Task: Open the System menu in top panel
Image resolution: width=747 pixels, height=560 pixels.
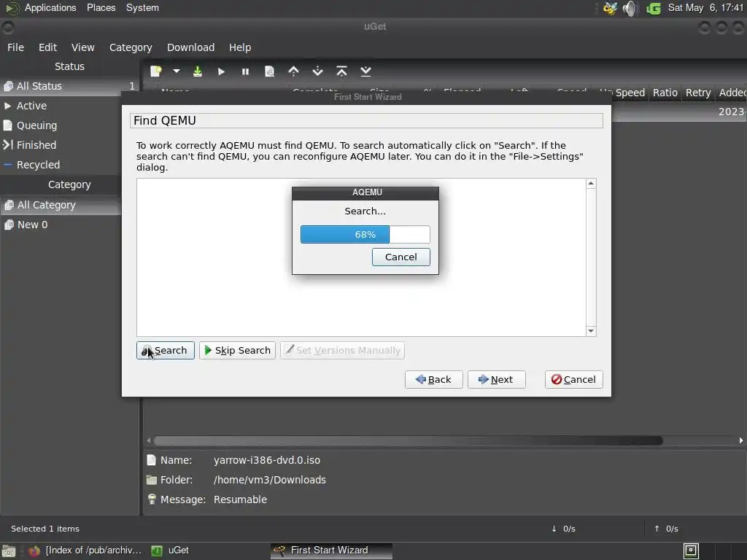Action: [x=142, y=7]
